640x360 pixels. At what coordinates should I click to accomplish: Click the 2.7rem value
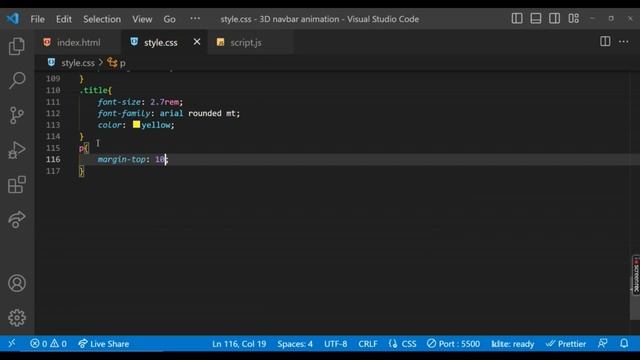(x=164, y=102)
